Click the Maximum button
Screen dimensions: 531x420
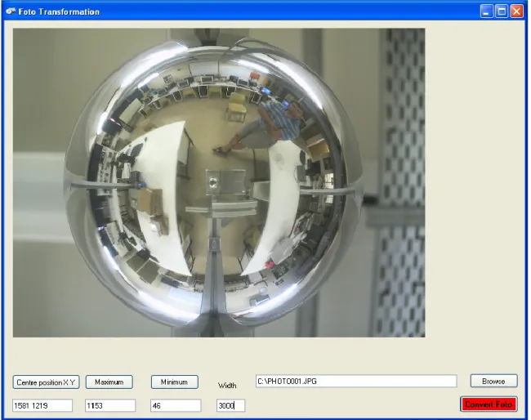click(x=109, y=382)
